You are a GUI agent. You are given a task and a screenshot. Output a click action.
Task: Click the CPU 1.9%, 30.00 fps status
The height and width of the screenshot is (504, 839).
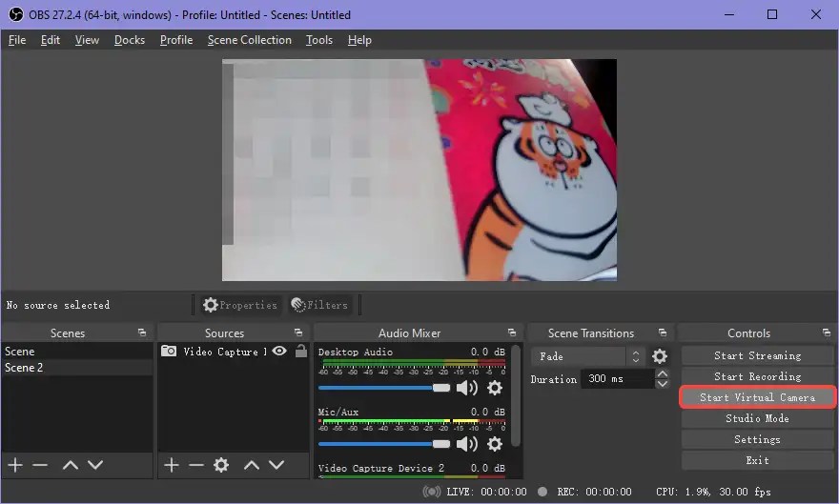713,492
